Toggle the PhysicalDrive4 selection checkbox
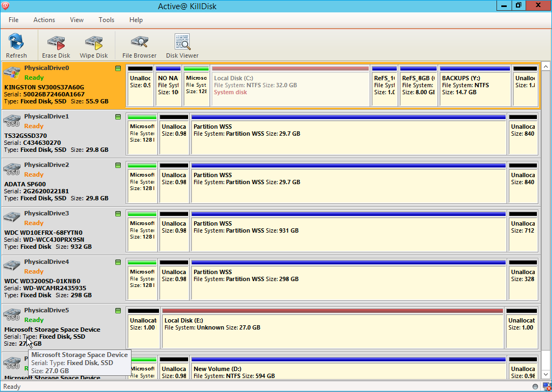Image resolution: width=552 pixels, height=392 pixels. click(x=118, y=262)
